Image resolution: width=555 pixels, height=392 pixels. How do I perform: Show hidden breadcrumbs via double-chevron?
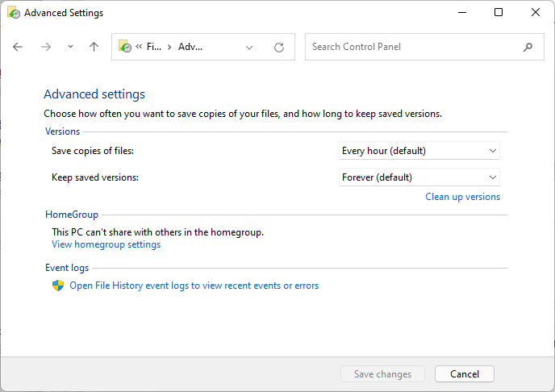click(x=139, y=47)
